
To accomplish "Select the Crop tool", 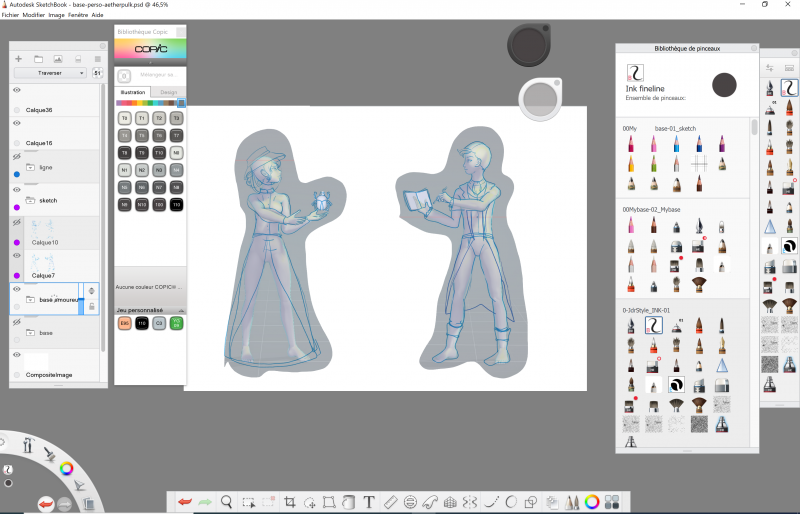I will 290,502.
